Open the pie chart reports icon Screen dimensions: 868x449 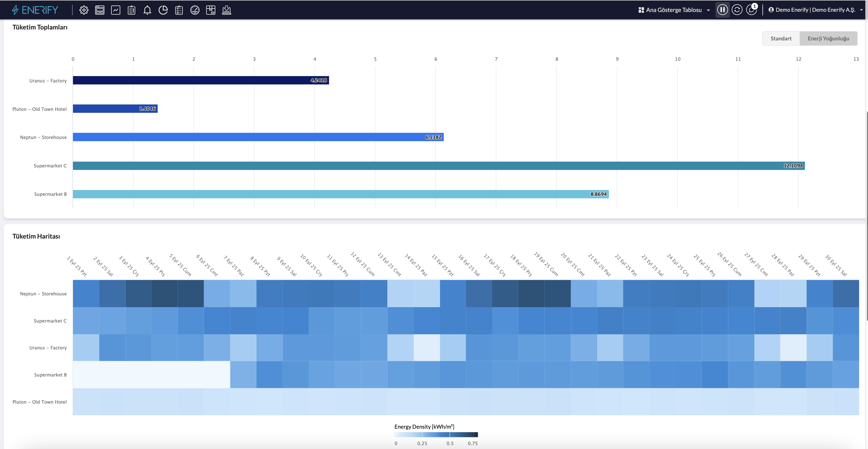tap(163, 10)
